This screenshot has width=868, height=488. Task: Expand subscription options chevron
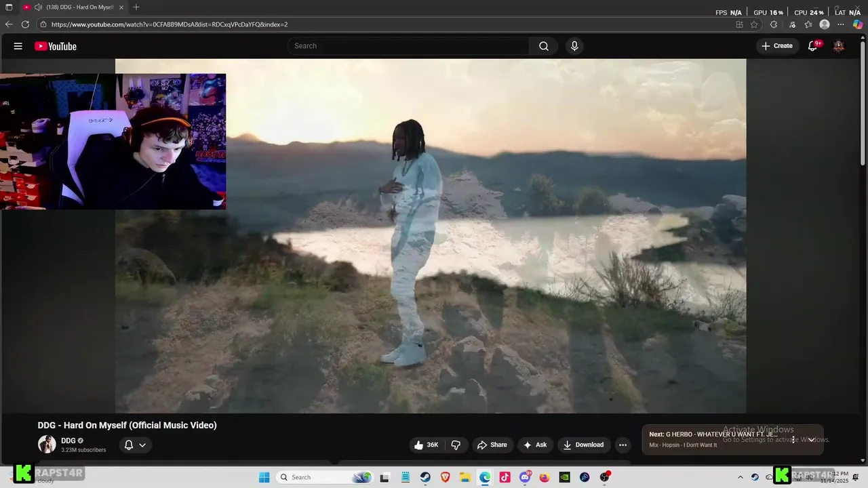coord(142,445)
